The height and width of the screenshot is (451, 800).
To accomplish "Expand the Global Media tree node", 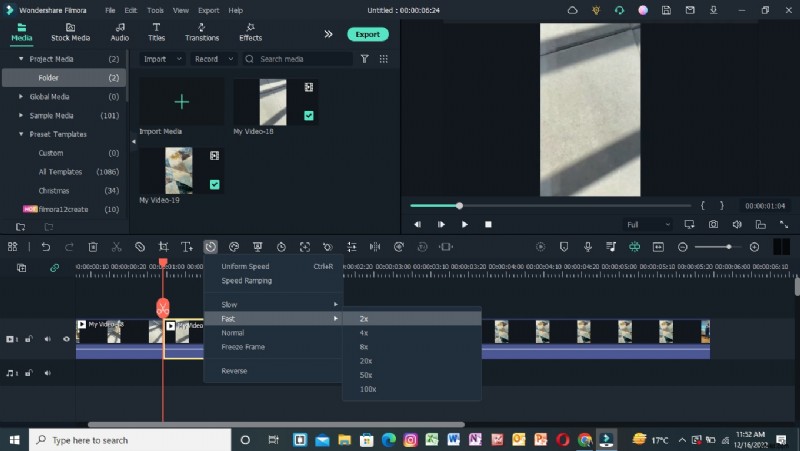I will tap(21, 96).
